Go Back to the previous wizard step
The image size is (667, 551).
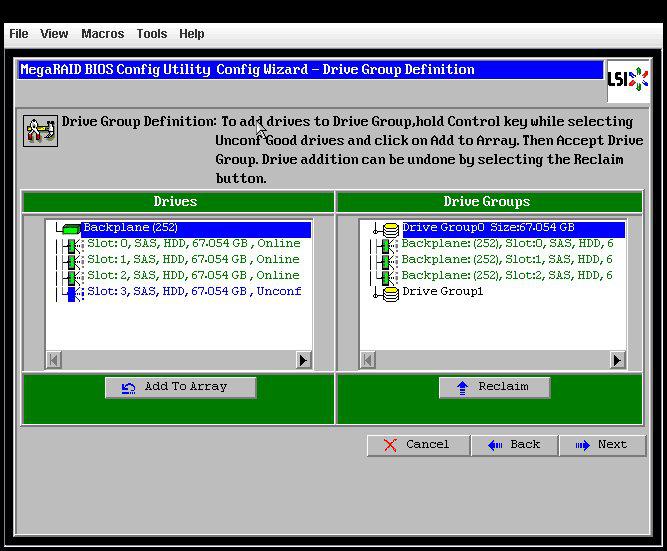tap(514, 445)
